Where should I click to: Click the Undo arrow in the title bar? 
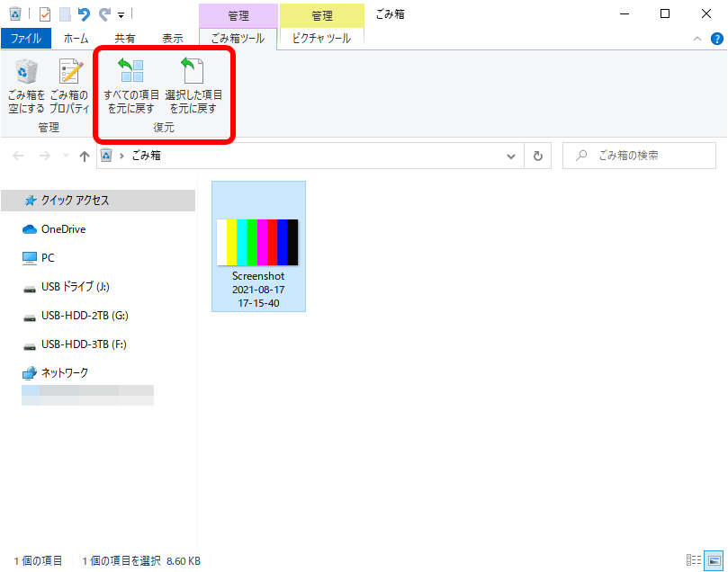84,14
